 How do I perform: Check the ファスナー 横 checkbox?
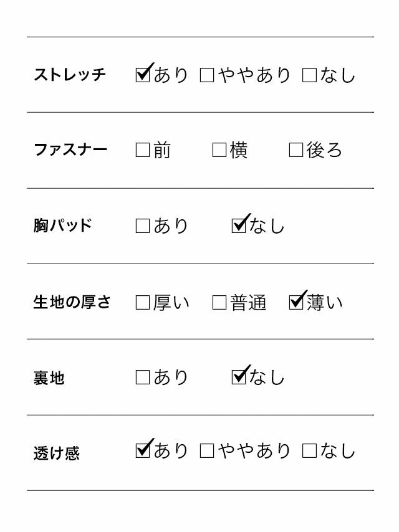pyautogui.click(x=219, y=150)
